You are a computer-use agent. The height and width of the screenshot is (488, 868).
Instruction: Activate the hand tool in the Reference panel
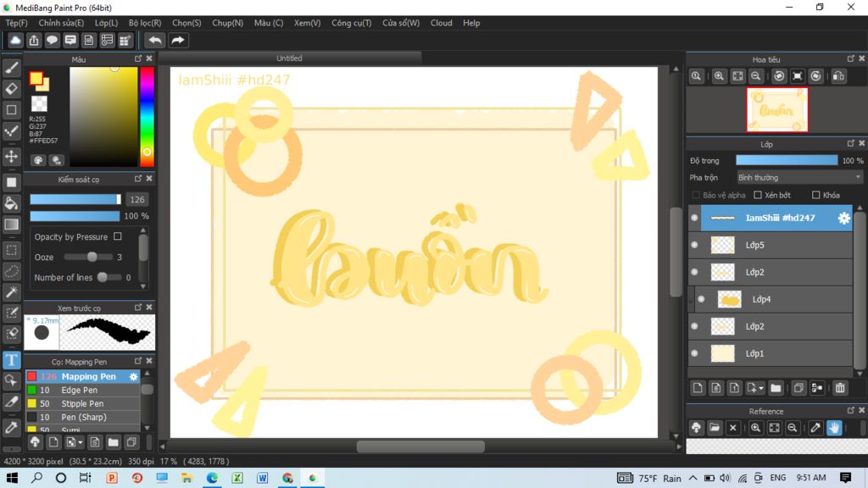834,428
